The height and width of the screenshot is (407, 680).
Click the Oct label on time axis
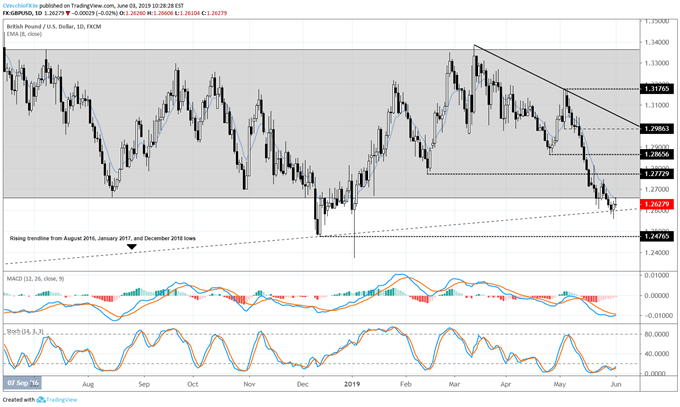(x=193, y=384)
